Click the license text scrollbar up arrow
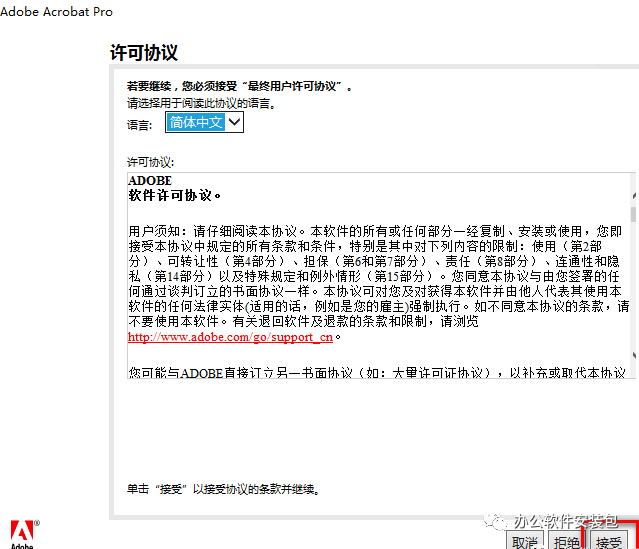 click(x=634, y=196)
